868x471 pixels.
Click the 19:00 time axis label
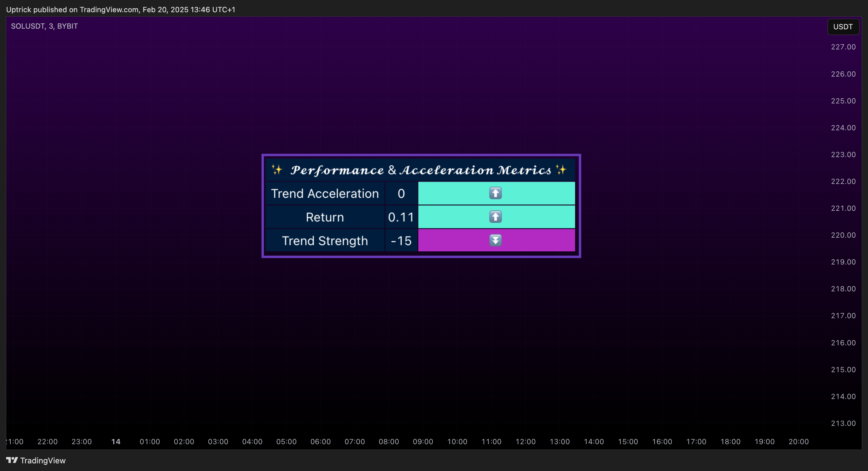(x=765, y=442)
